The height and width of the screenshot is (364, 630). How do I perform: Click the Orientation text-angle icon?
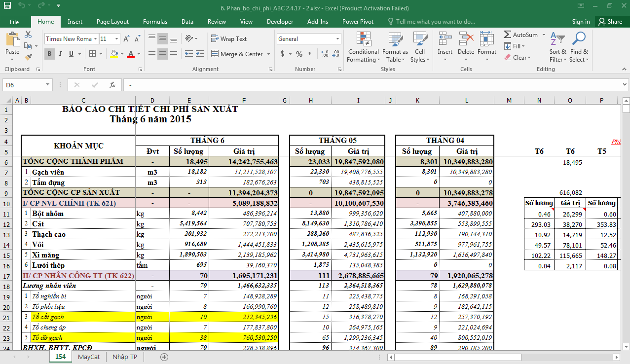[189, 38]
